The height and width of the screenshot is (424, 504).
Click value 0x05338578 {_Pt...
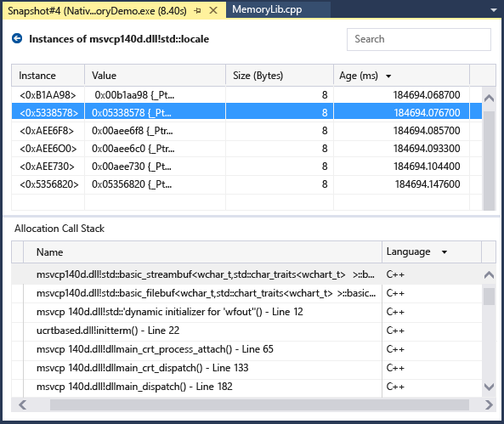coord(132,113)
